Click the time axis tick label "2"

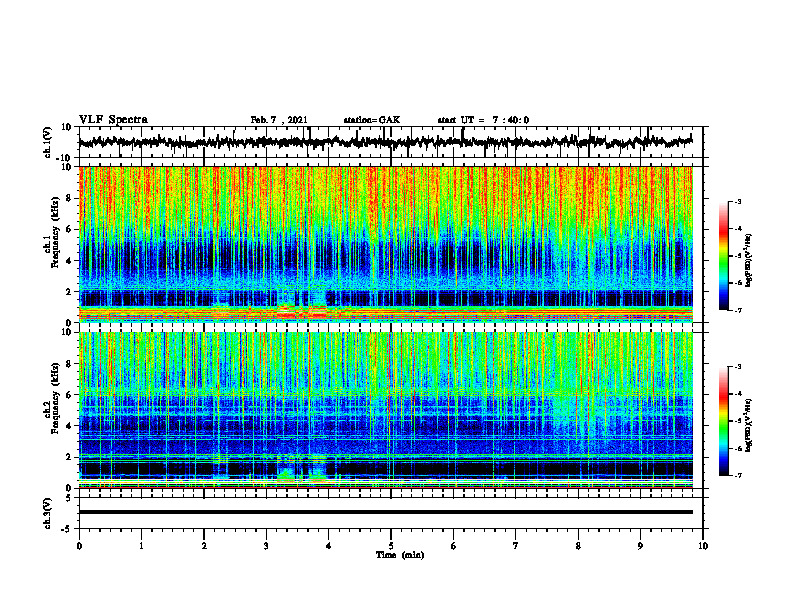tap(204, 546)
